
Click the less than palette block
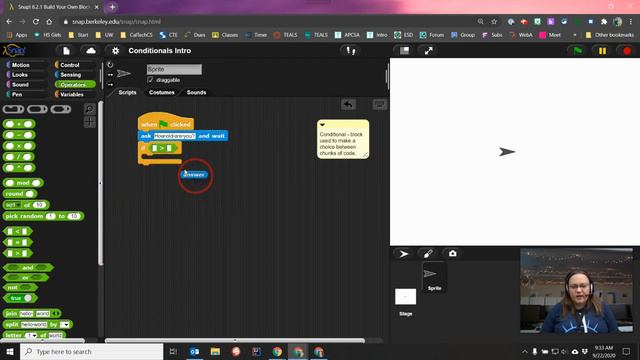tap(18, 231)
